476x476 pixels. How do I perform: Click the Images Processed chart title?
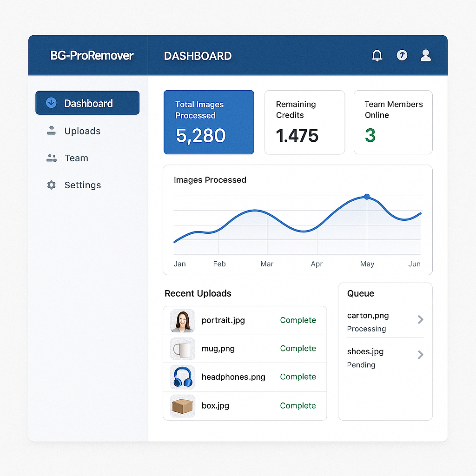click(x=210, y=180)
